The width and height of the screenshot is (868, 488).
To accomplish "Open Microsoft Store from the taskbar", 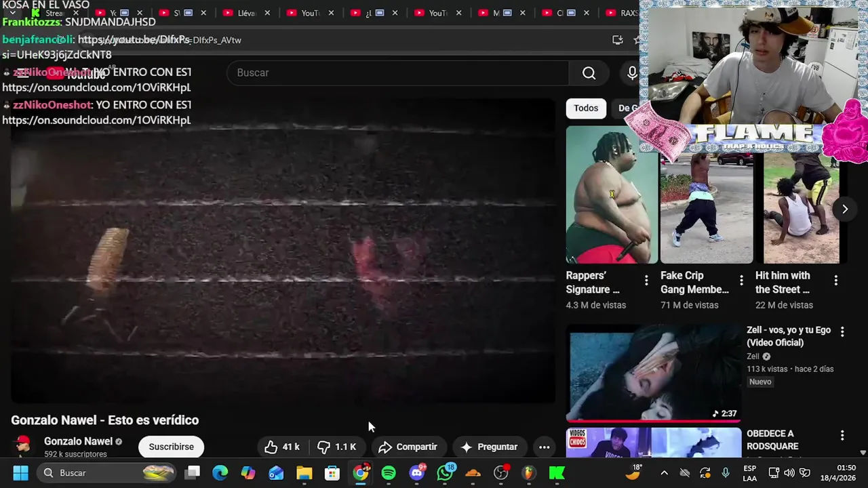I will (332, 472).
